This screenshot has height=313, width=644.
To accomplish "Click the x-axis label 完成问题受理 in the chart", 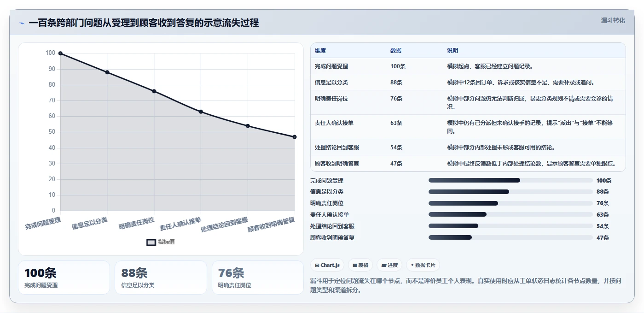I will click(x=43, y=224).
